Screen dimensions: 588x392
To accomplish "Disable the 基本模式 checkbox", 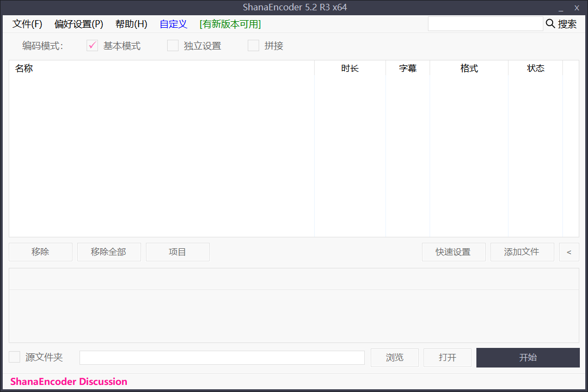I will (92, 46).
